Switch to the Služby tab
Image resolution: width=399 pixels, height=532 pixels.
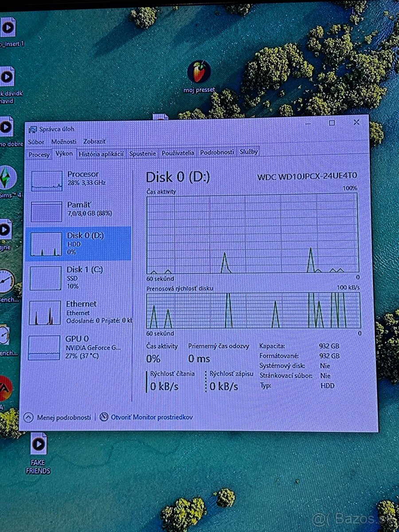coord(248,152)
